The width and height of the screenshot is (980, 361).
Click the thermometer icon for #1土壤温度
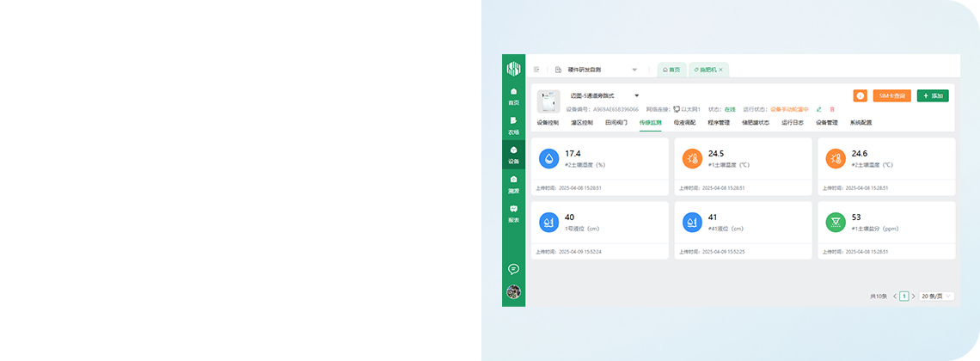tap(693, 159)
